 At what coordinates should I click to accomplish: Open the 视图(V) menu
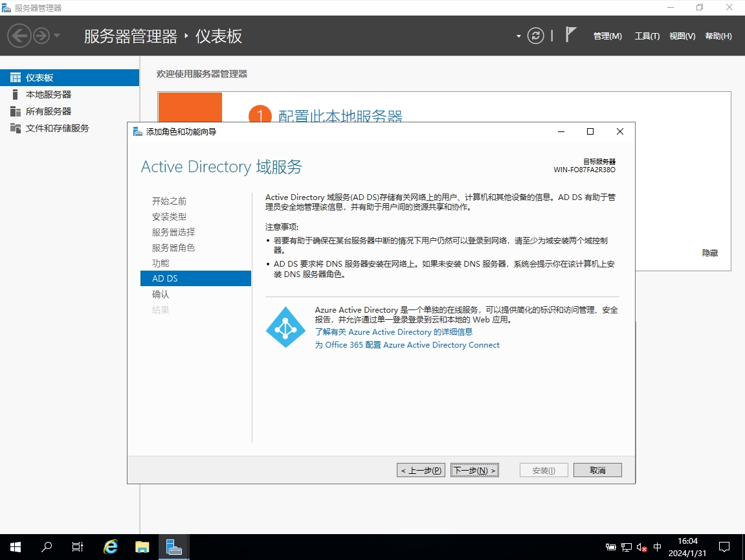click(682, 36)
